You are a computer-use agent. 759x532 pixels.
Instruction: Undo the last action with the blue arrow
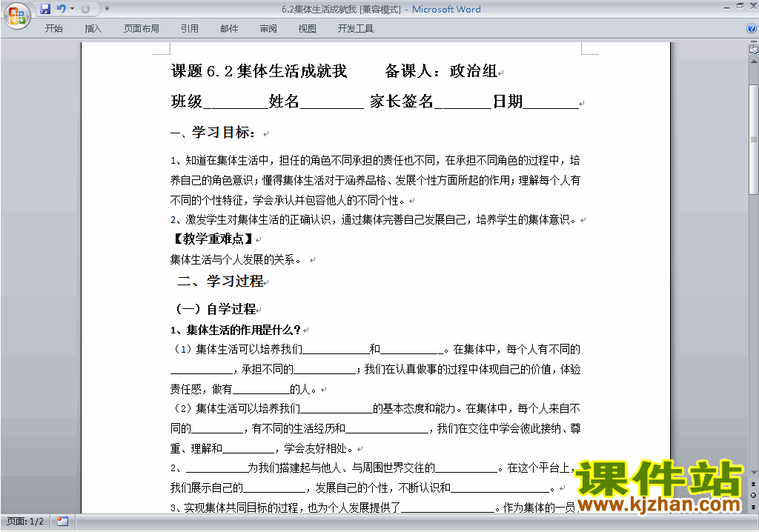click(61, 9)
